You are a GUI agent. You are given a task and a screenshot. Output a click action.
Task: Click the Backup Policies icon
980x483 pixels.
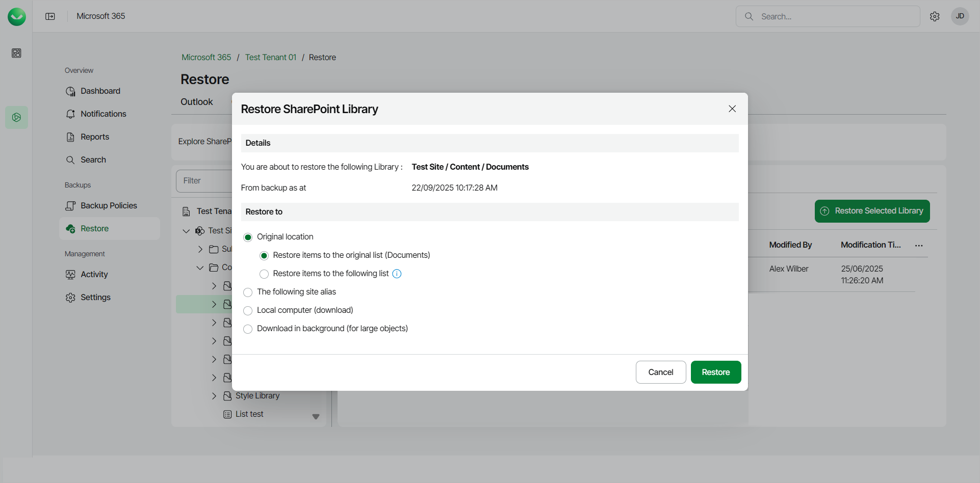[x=70, y=206]
